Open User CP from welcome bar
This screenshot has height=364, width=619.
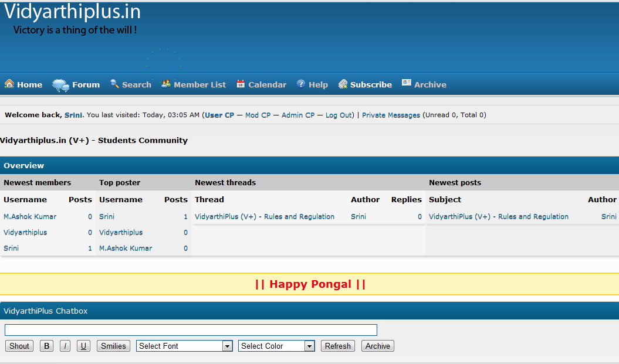click(x=219, y=115)
